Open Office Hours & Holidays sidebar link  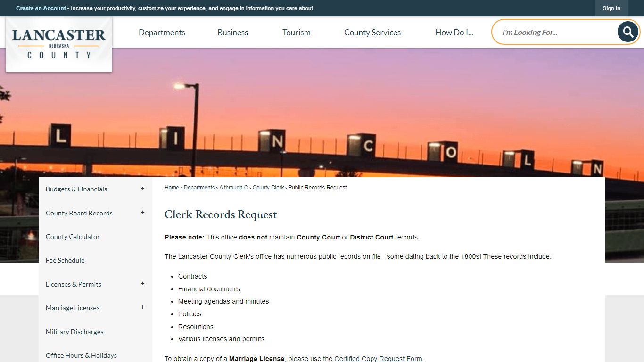point(81,355)
